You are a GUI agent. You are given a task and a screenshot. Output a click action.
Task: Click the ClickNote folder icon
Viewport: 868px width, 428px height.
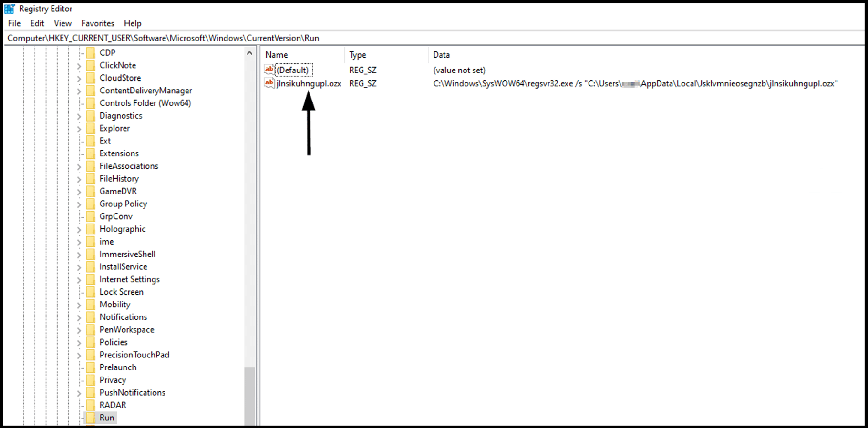(91, 65)
